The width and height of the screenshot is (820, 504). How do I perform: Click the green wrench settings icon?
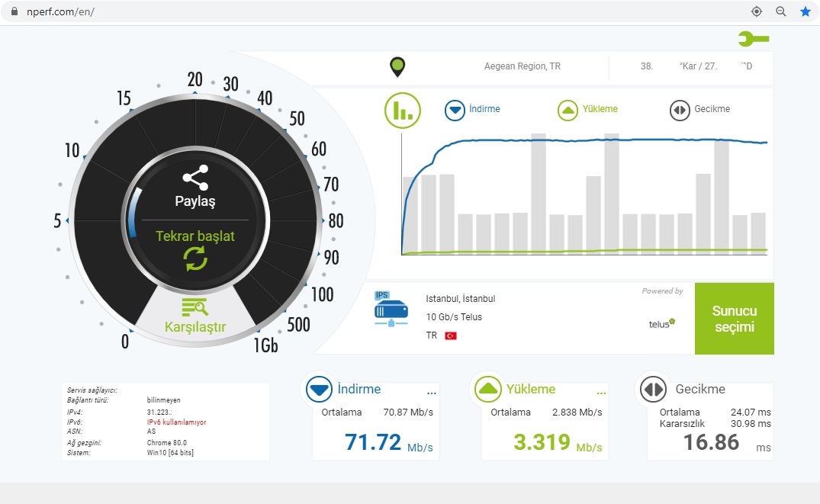click(754, 39)
